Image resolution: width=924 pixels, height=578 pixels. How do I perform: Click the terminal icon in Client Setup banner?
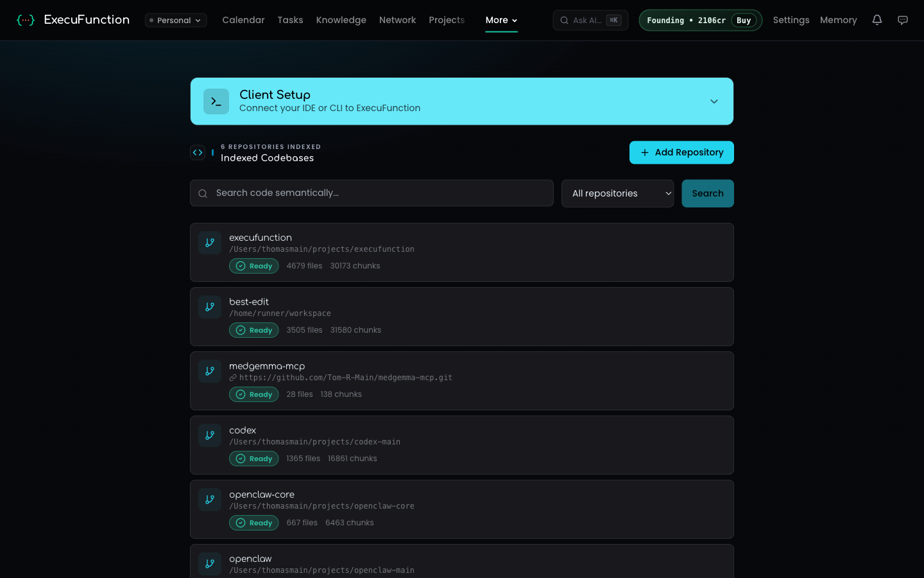216,101
